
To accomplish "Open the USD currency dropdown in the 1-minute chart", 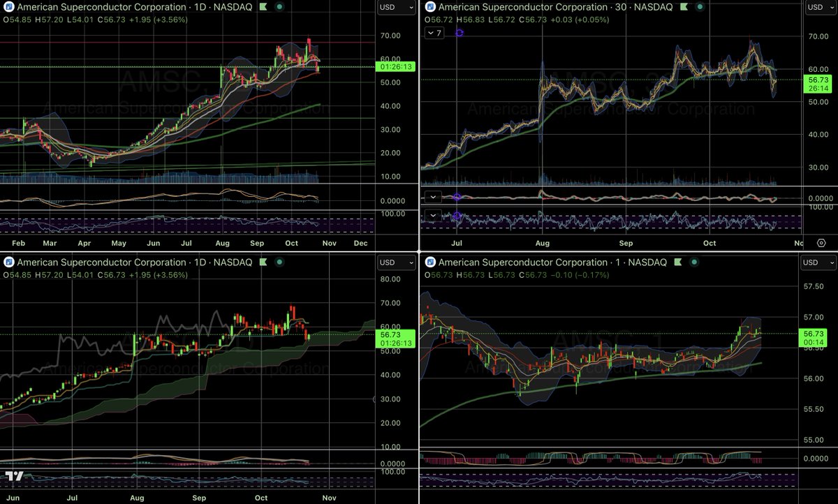I will click(x=818, y=262).
